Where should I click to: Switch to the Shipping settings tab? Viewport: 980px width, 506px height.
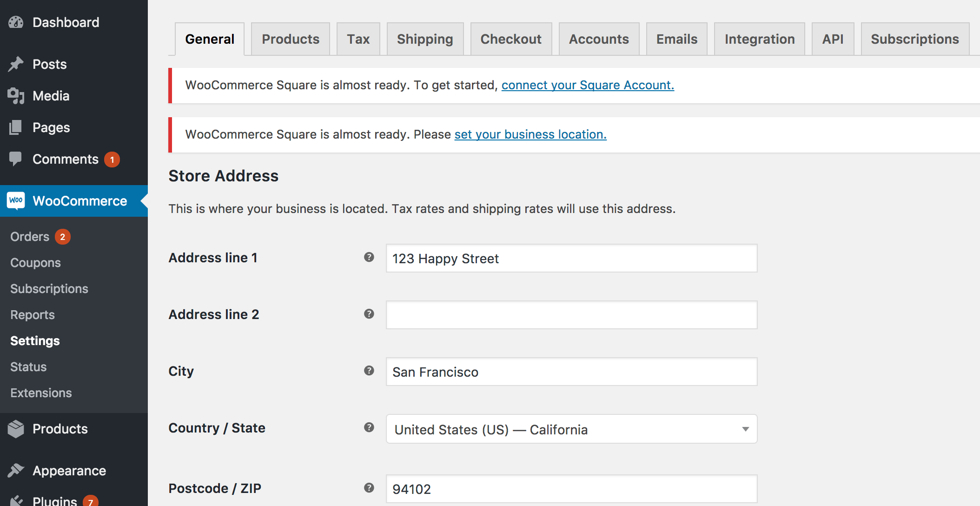click(425, 39)
